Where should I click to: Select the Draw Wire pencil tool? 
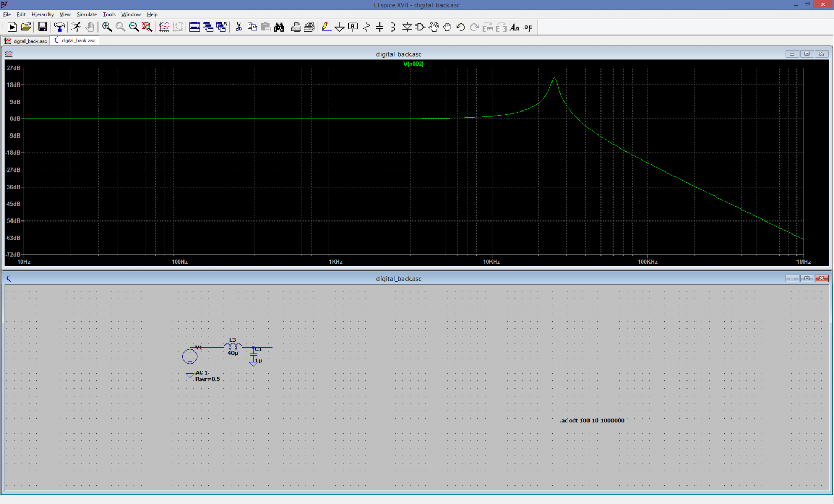pos(326,27)
